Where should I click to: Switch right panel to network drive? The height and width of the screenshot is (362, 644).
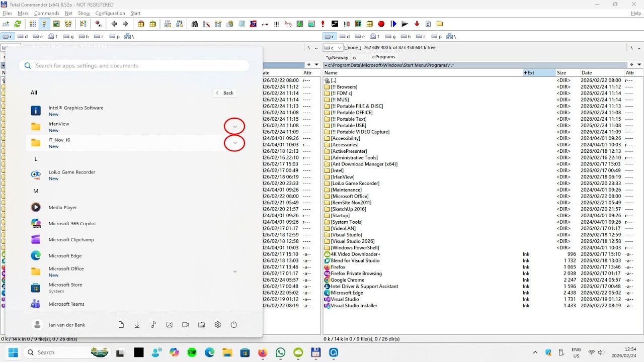[x=451, y=36]
